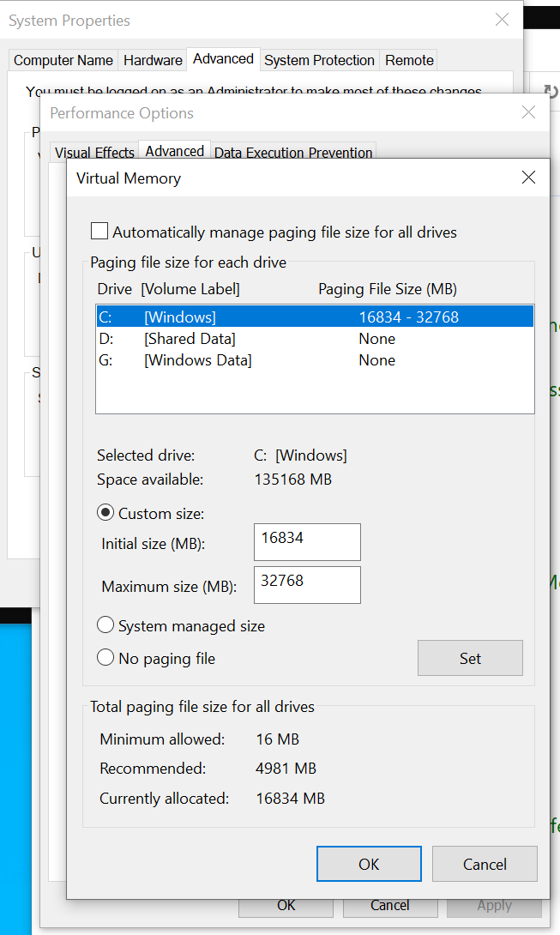Select drive C: [Windows] row
The height and width of the screenshot is (935, 560).
coord(315,317)
